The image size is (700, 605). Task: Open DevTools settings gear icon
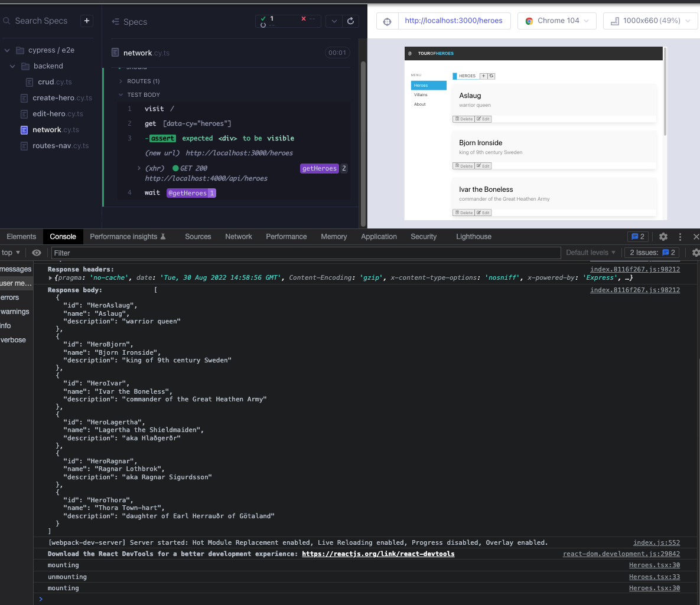663,237
